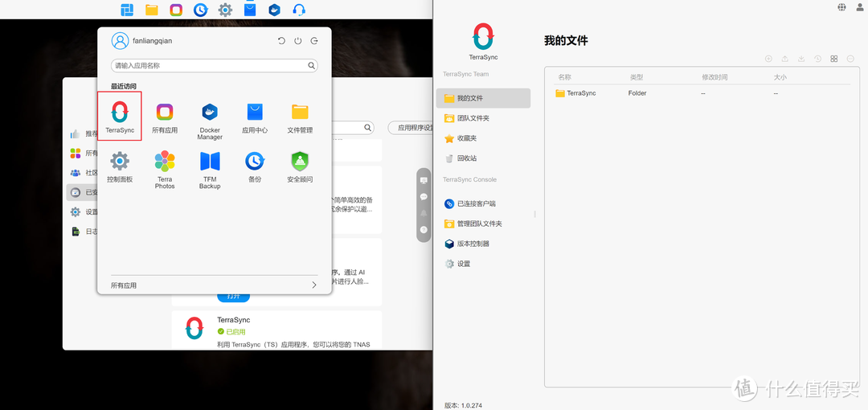The height and width of the screenshot is (410, 868).
Task: Click the TerraSync card logo in App Center list
Action: [194, 329]
